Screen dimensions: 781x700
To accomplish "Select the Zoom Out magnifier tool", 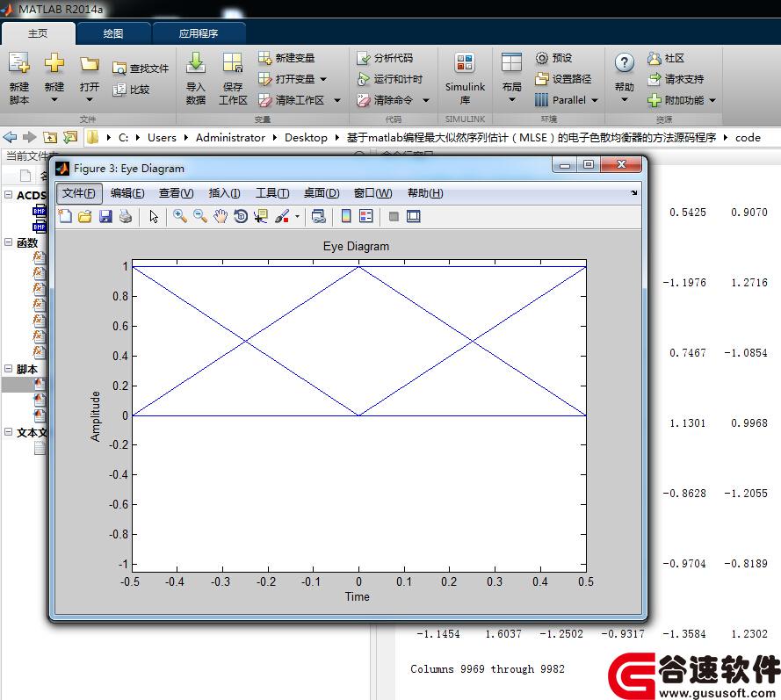I will coord(200,216).
